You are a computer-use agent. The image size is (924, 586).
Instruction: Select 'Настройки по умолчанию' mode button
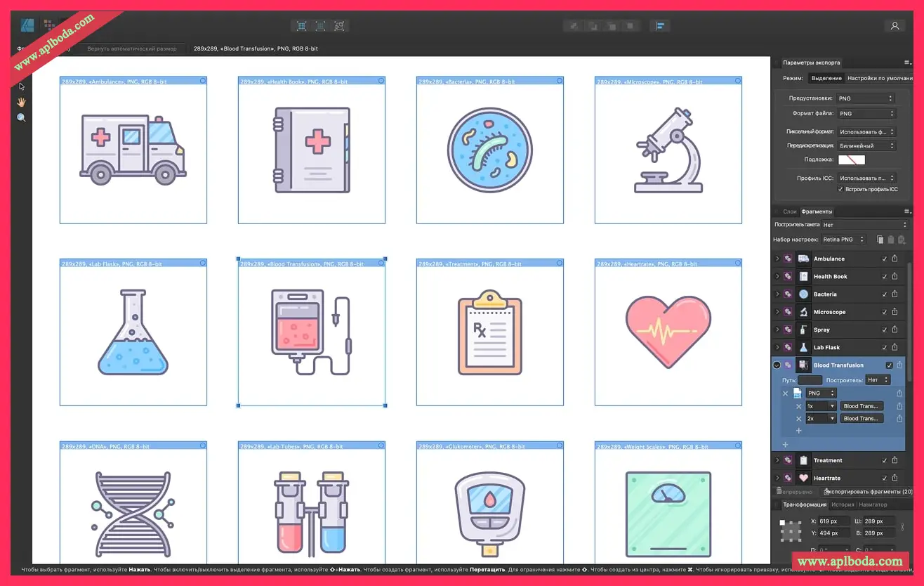[x=880, y=78]
